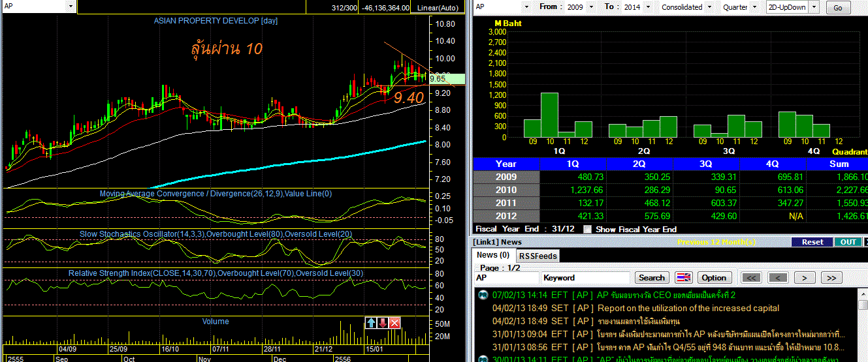Open news 'Report on the utilization of the increased capital'

click(x=688, y=308)
